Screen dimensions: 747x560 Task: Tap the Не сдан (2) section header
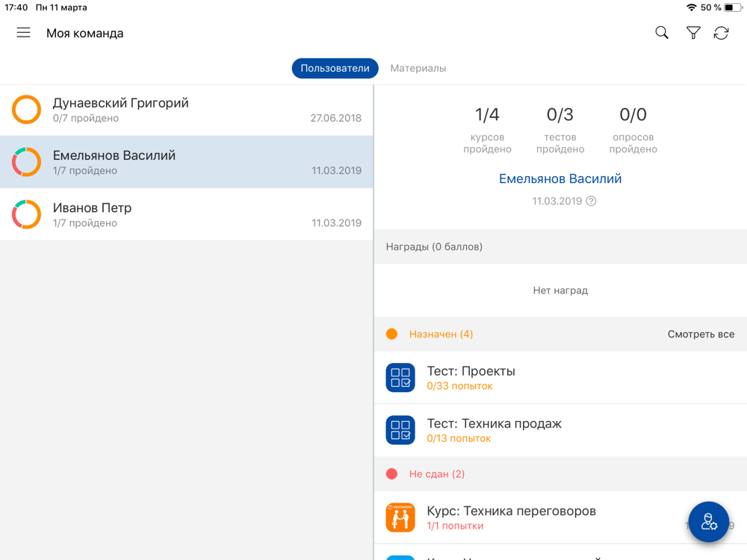click(x=560, y=474)
